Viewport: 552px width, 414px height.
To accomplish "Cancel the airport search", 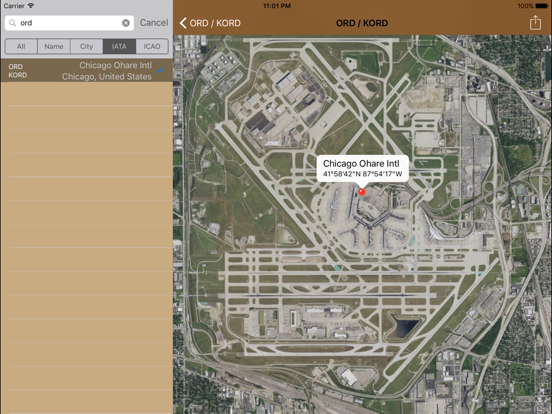I will coord(154,23).
